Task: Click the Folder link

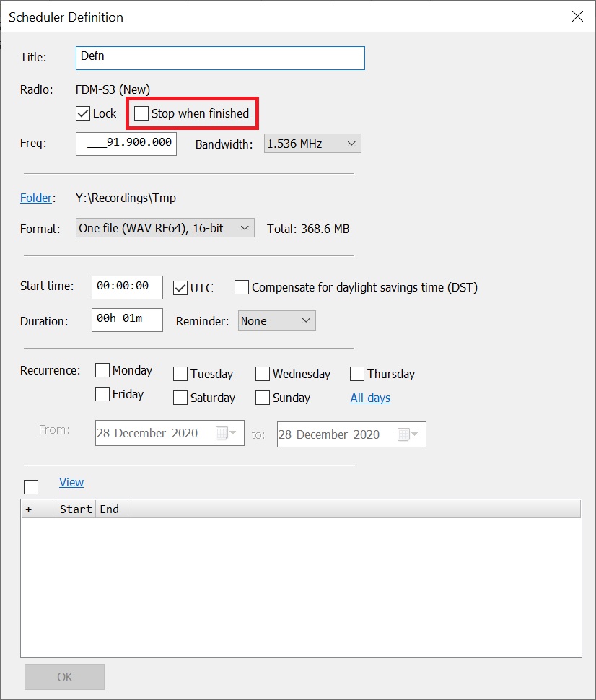Action: click(36, 198)
